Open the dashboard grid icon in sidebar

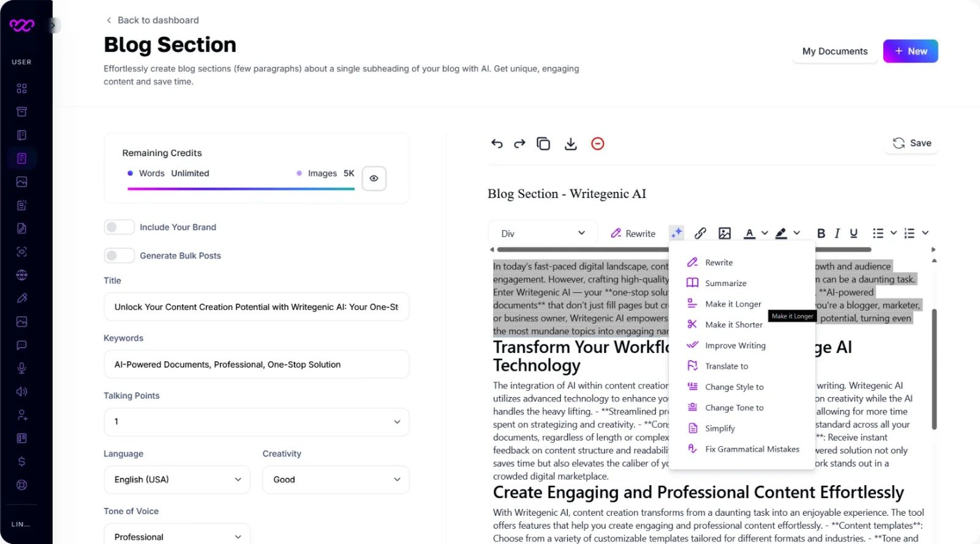point(21,88)
